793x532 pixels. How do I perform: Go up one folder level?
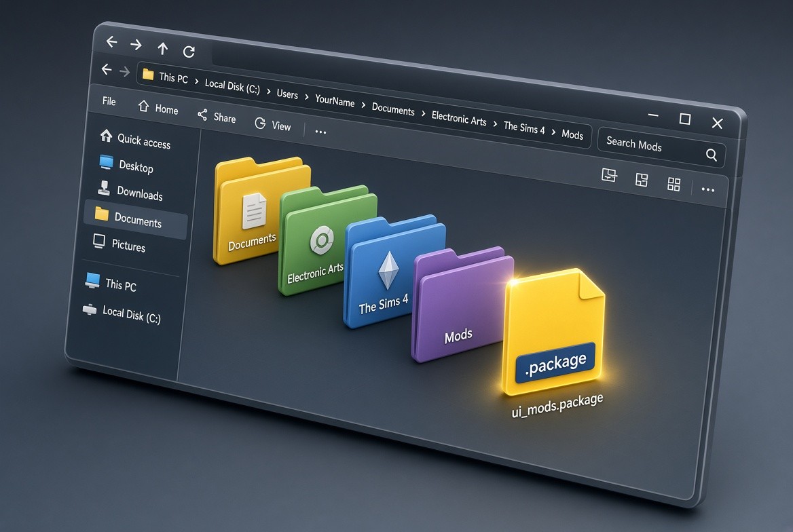click(162, 49)
